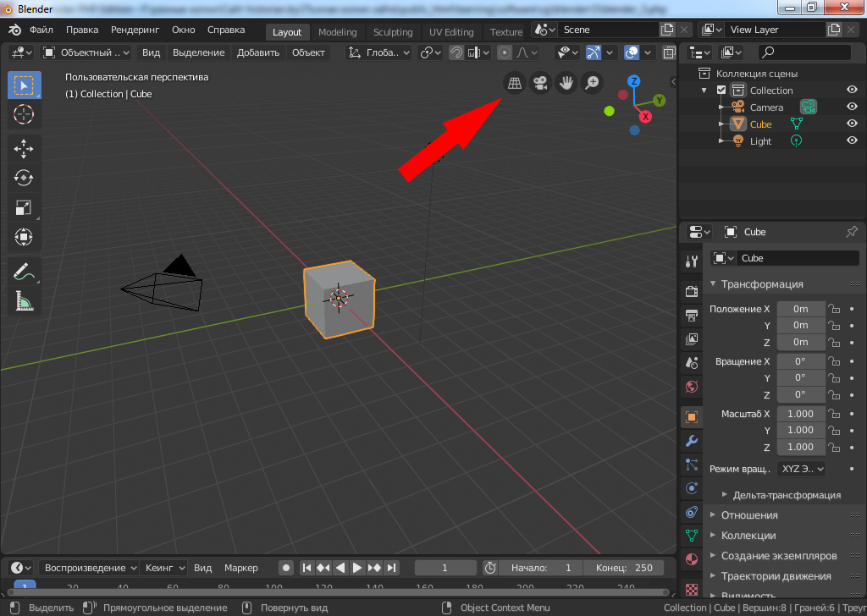Activate the Scale tool

(x=24, y=207)
